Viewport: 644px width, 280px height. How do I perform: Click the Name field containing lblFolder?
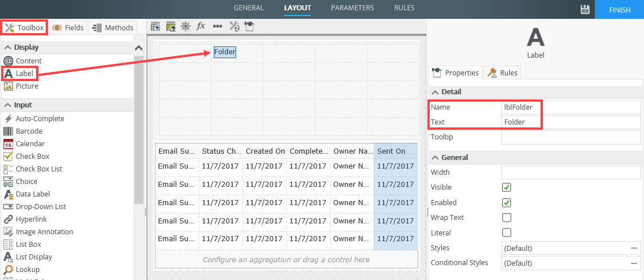point(571,107)
